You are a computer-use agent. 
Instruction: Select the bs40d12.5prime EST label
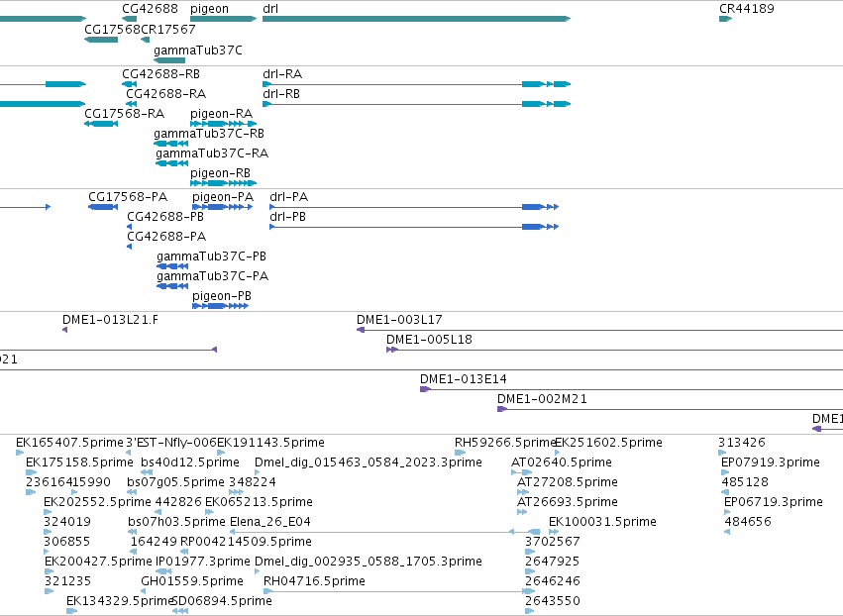click(190, 462)
